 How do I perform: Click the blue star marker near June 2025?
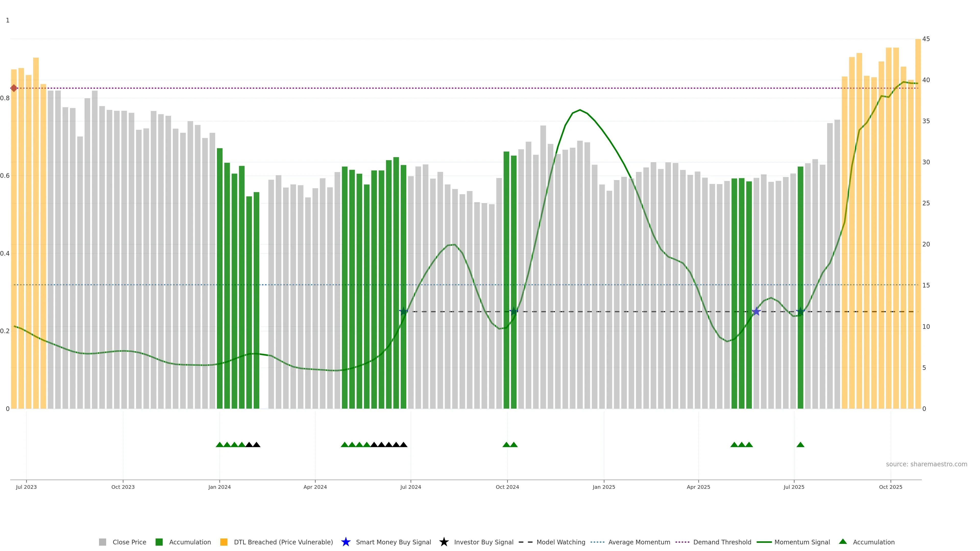pyautogui.click(x=756, y=311)
